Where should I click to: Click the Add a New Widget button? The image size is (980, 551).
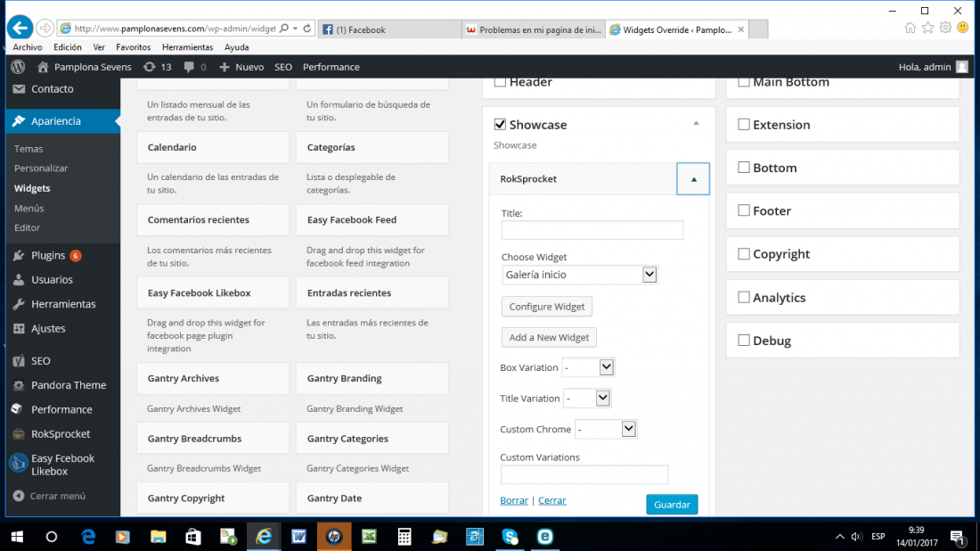549,337
